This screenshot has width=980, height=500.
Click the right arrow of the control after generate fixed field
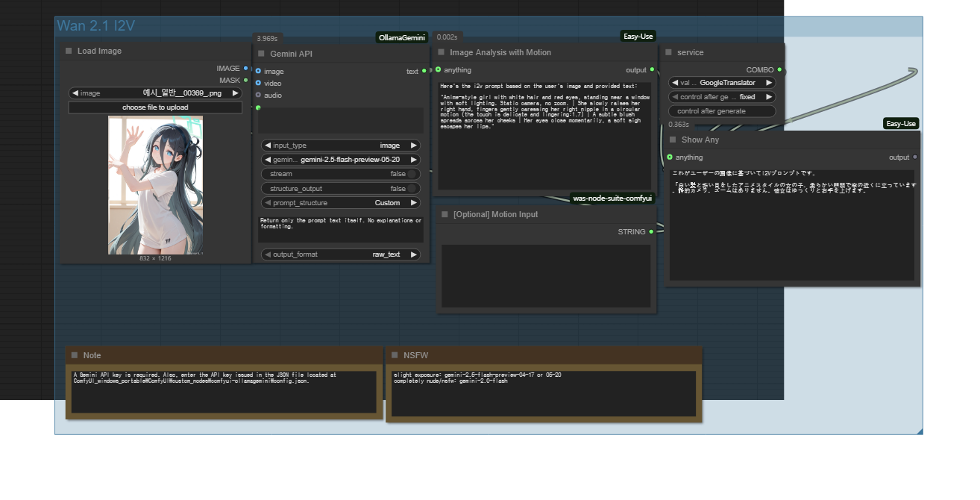point(769,97)
